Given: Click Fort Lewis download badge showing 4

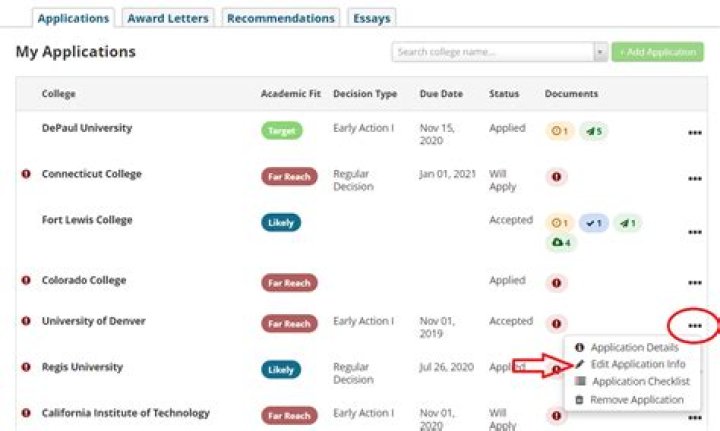Looking at the screenshot, I should click(562, 242).
